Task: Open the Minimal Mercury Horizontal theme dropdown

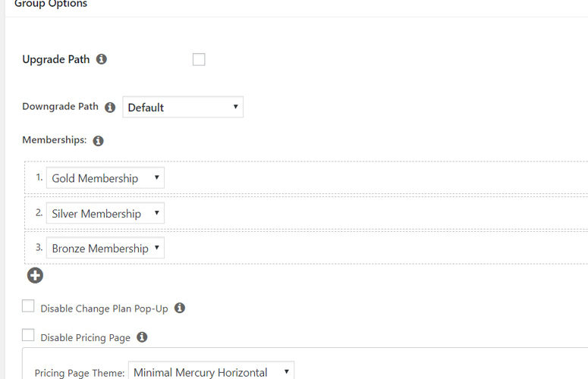Action: [x=211, y=372]
